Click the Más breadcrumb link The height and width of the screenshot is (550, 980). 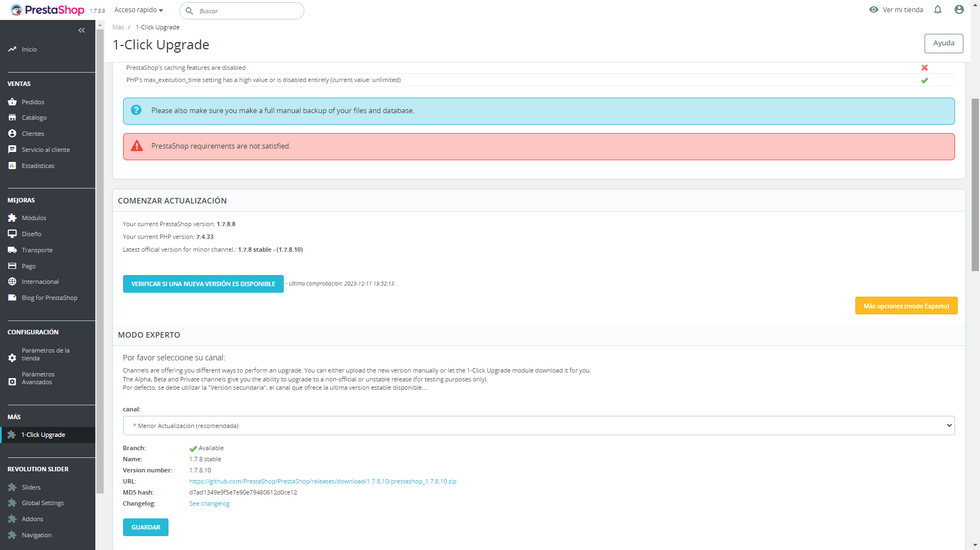click(x=118, y=27)
